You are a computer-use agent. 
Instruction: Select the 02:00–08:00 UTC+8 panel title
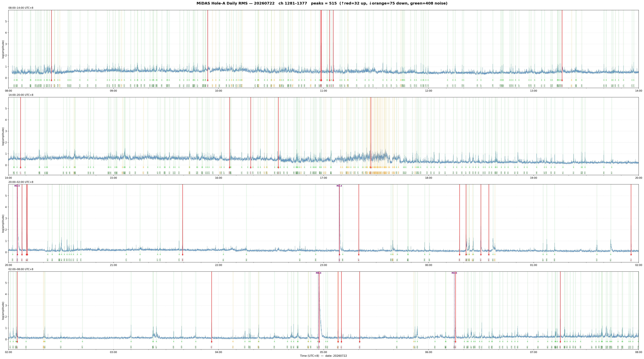21,269
